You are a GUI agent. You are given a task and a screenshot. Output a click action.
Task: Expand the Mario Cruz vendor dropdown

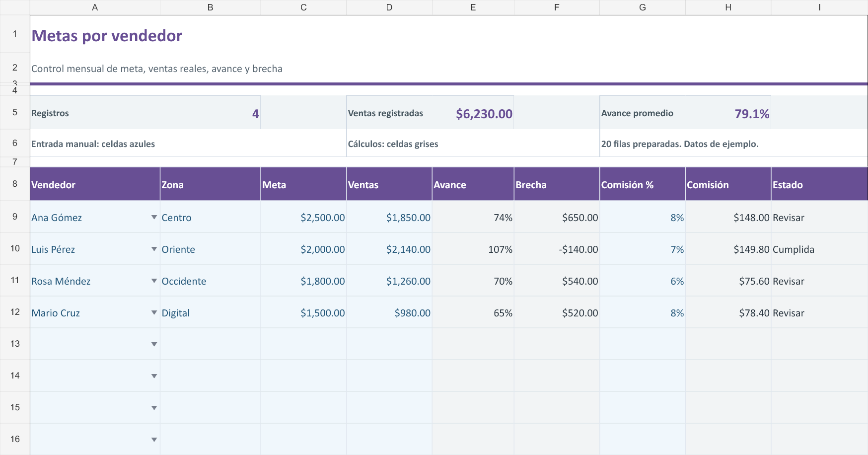[154, 312]
